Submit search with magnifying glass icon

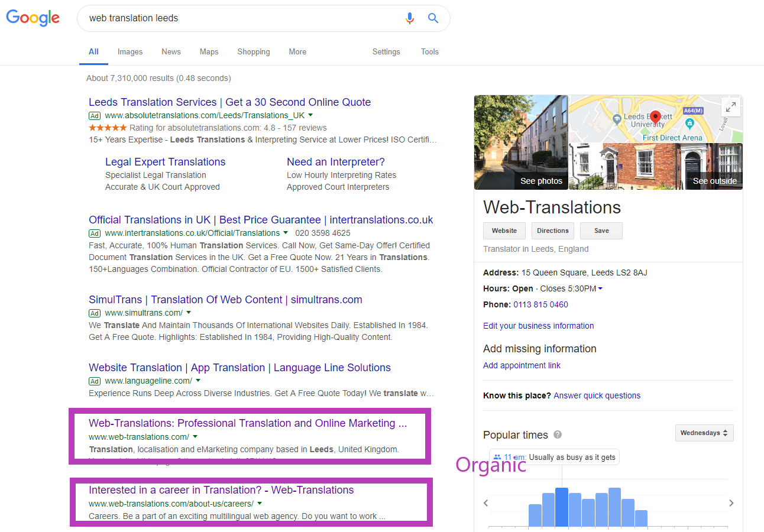coord(433,18)
